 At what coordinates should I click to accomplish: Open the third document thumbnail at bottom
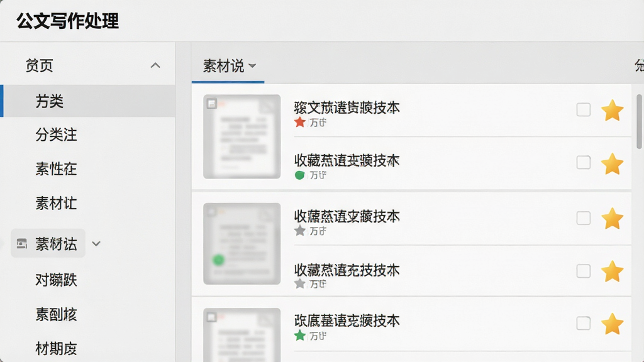click(x=242, y=335)
